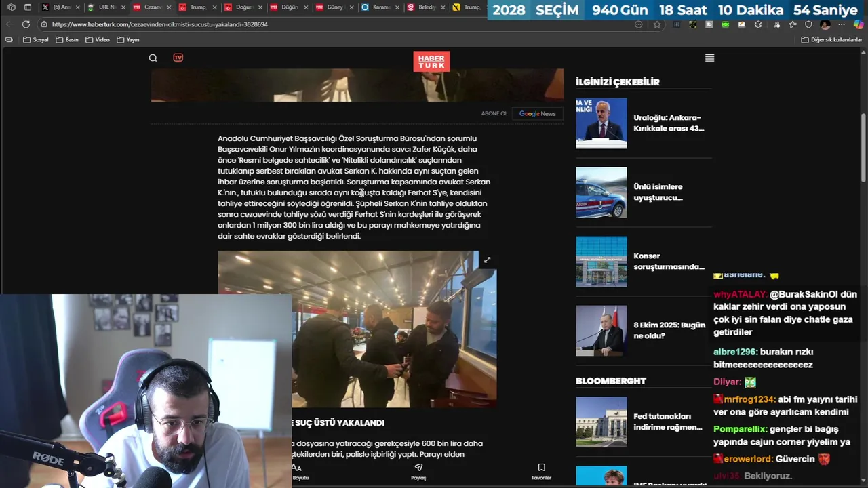The width and height of the screenshot is (868, 488).
Task: Click the HABERTÜRK logo
Action: coord(431,62)
